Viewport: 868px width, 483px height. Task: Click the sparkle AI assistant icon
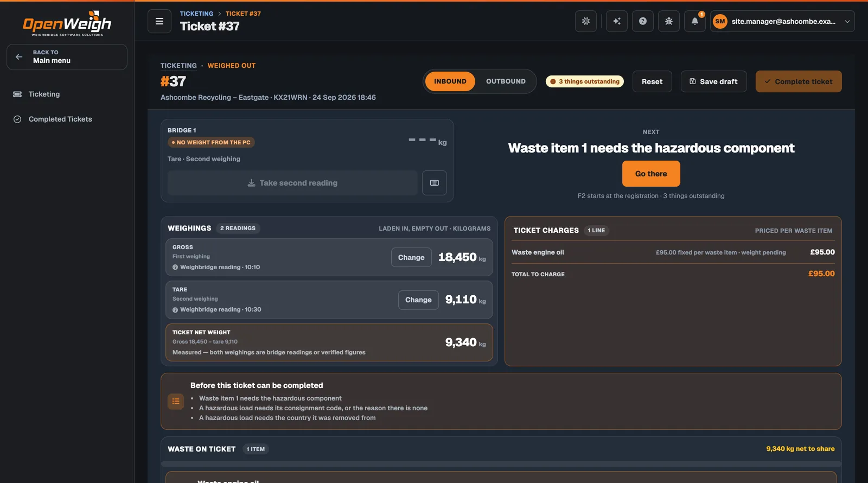pyautogui.click(x=617, y=21)
